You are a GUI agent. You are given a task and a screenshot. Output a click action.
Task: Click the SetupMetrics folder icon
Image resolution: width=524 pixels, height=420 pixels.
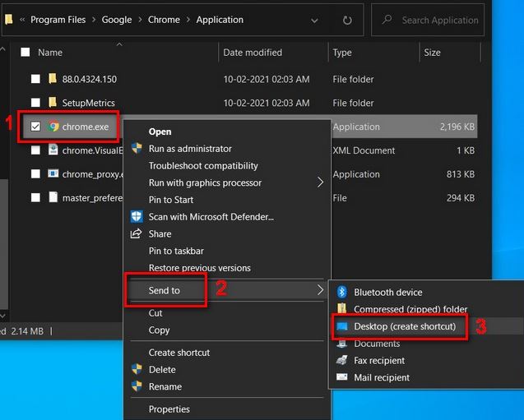[53, 102]
